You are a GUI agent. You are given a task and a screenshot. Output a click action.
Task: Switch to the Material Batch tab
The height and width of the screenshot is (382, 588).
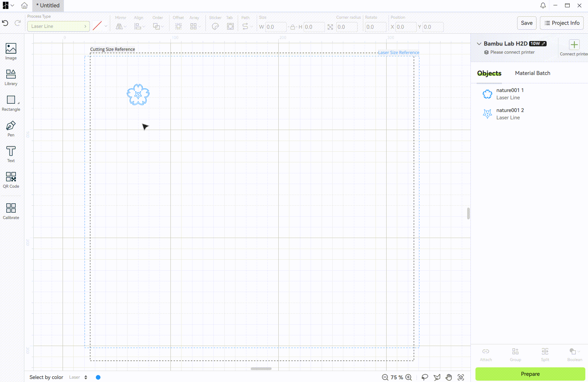coord(532,73)
